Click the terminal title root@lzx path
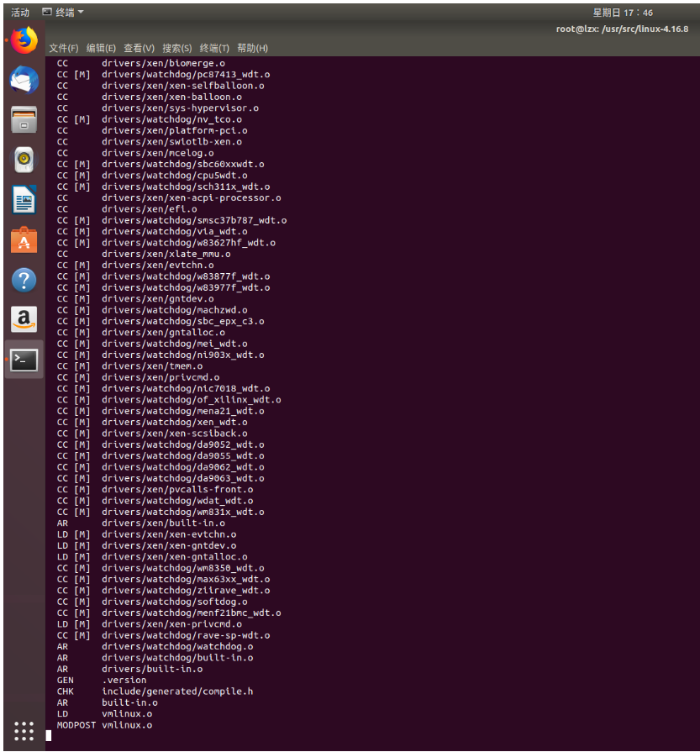The image size is (700, 752). pyautogui.click(x=623, y=29)
